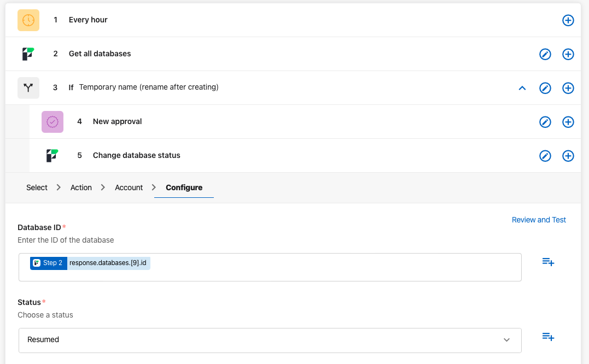The image size is (589, 364).
Task: Open the Status dropdown showing Resumed
Action: click(270, 340)
